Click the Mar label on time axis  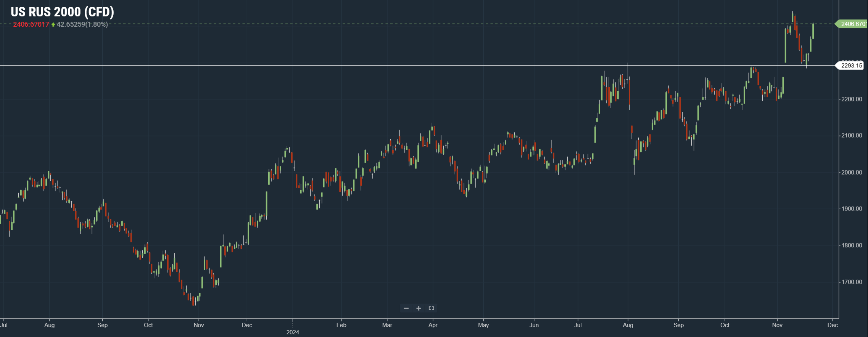pyautogui.click(x=387, y=325)
